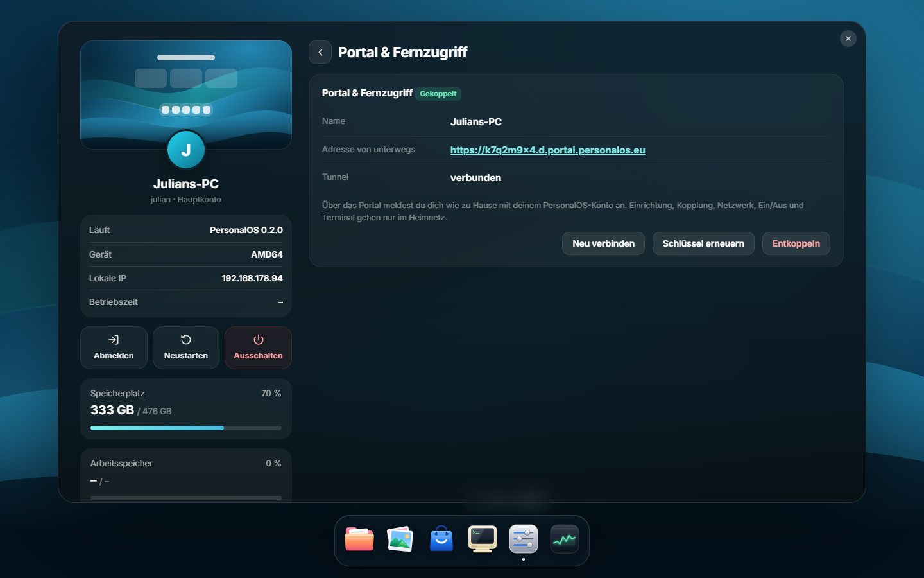The height and width of the screenshot is (578, 924).
Task: Close the settings window with the X
Action: click(848, 39)
